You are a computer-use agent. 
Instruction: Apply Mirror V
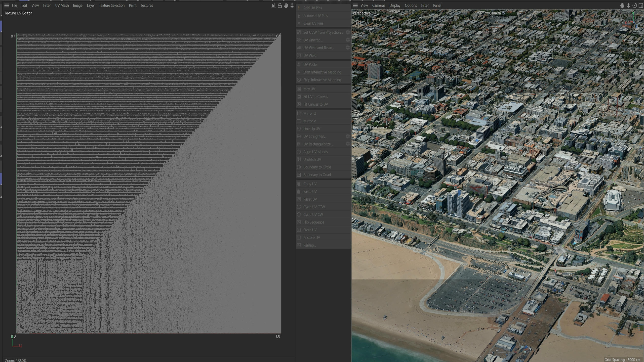pos(323,121)
